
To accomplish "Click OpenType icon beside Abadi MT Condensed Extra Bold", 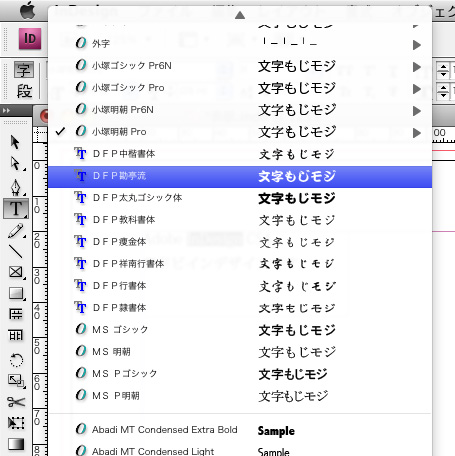I will pos(81,429).
